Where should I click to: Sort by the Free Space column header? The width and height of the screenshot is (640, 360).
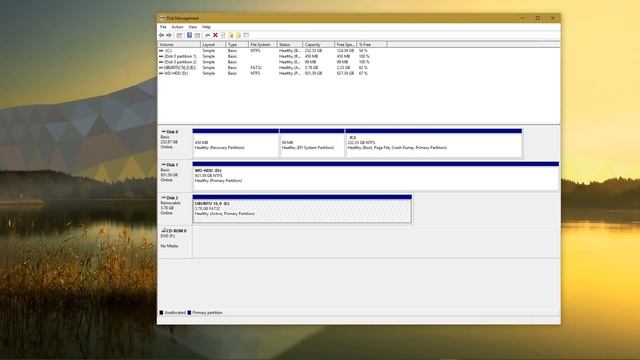coord(346,44)
